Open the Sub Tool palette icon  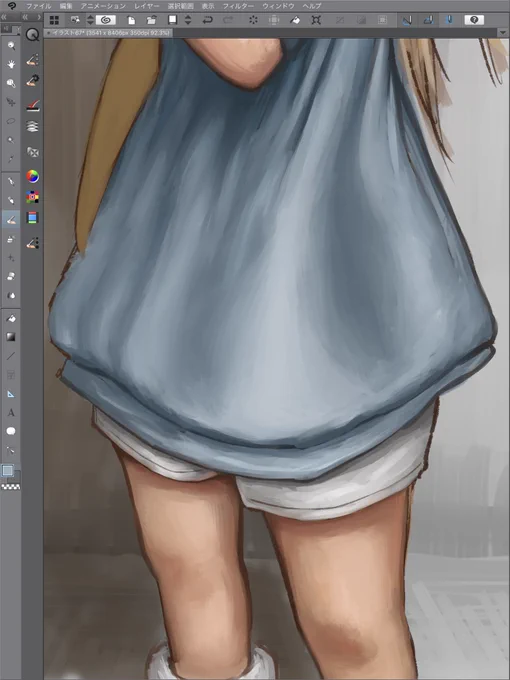32,60
